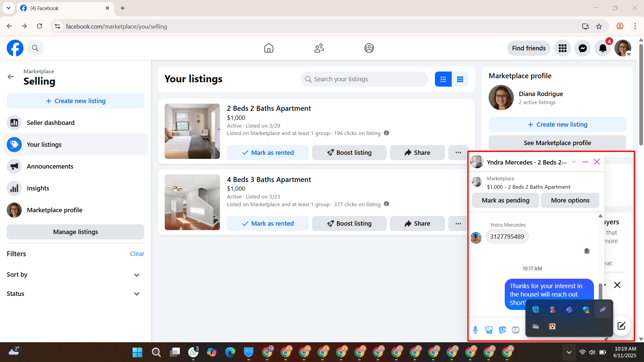
Task: Boost the 4 Beds 3 Baths Apartment listing
Action: [349, 224]
